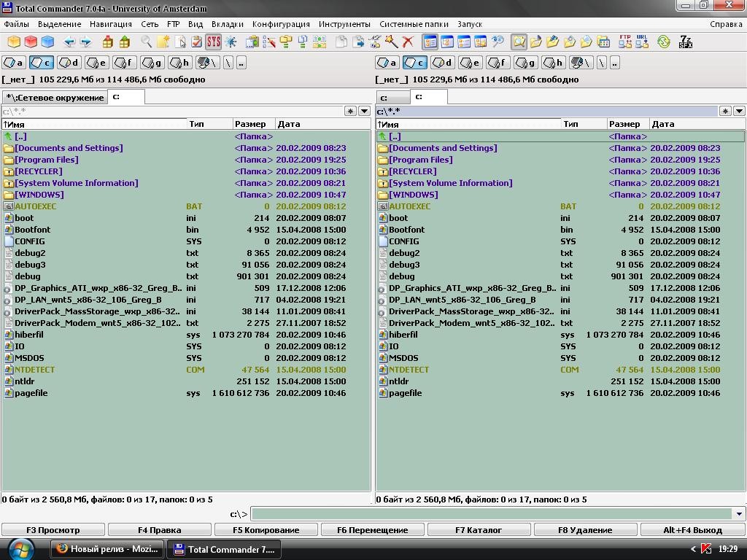Click the FTP connect toolbar icon

[x=625, y=42]
